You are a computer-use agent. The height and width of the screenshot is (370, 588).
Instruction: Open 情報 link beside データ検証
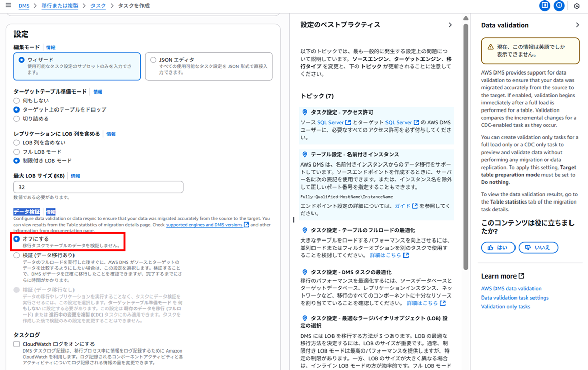(50, 212)
